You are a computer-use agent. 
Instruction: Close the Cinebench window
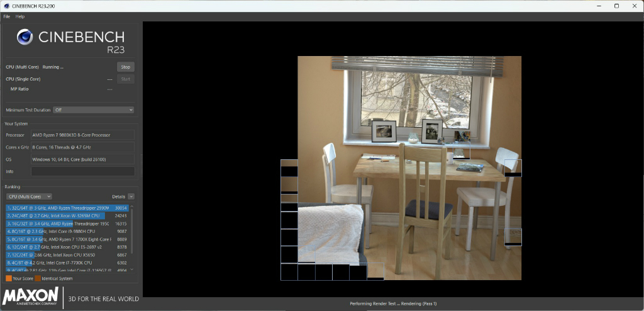click(634, 6)
